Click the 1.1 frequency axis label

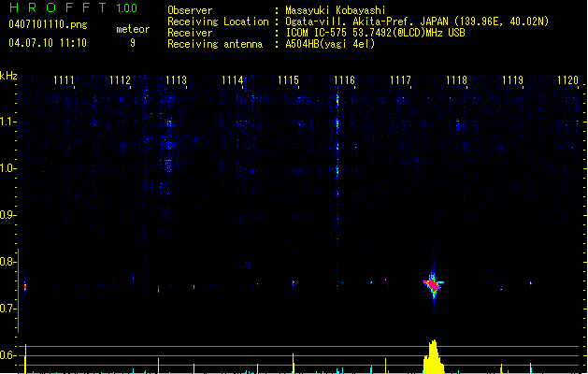tap(7, 122)
